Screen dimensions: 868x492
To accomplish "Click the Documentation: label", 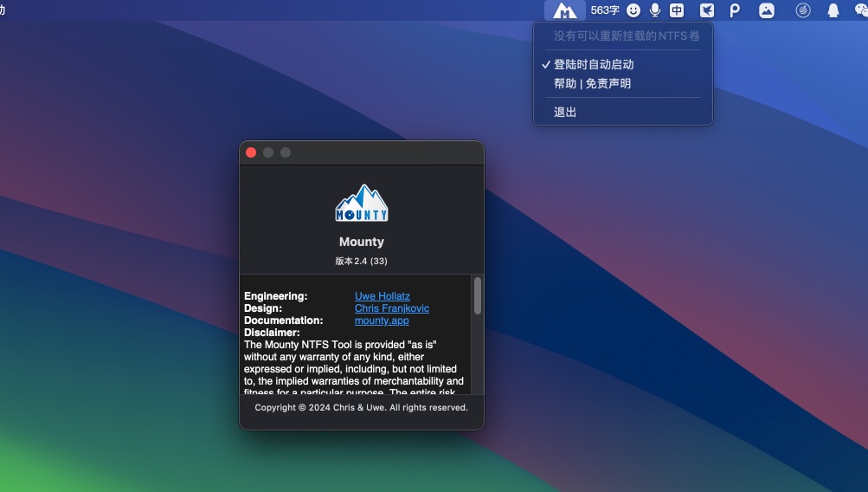I will (x=284, y=320).
